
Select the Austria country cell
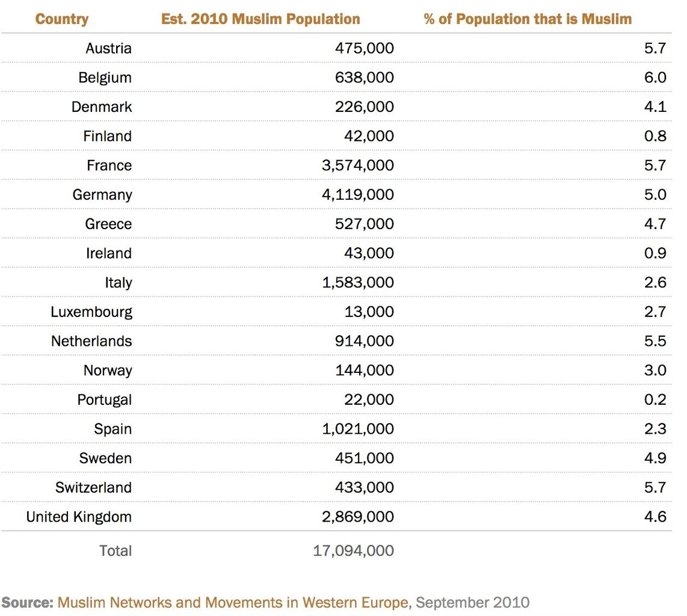point(108,48)
